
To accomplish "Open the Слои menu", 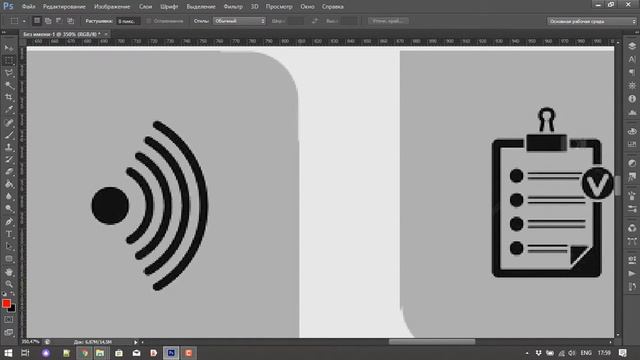I will coord(145,7).
